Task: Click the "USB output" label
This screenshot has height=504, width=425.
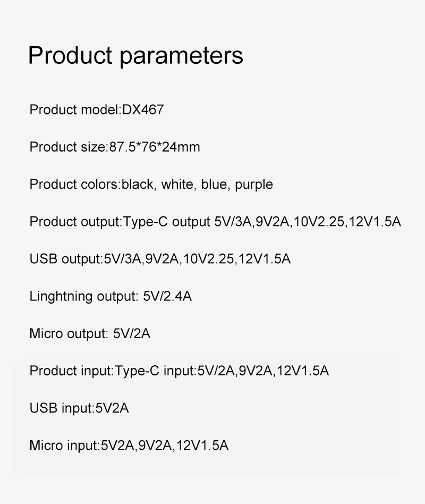Action: (65, 259)
